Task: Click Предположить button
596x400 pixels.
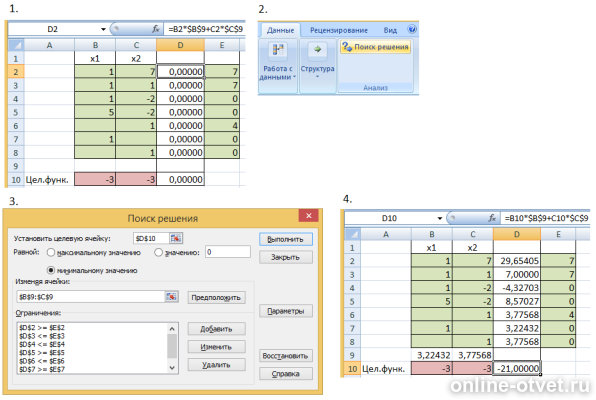Action: [216, 297]
